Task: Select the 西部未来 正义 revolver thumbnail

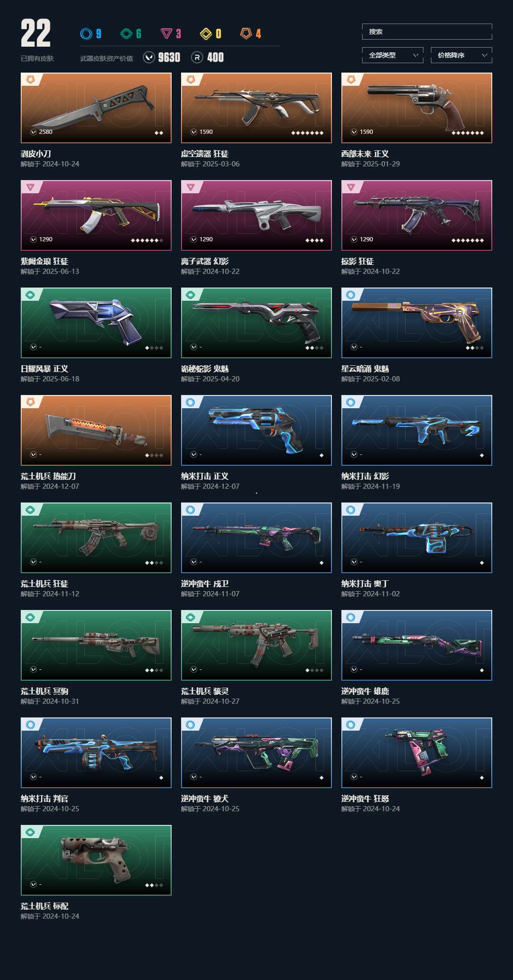Action: coord(417,108)
